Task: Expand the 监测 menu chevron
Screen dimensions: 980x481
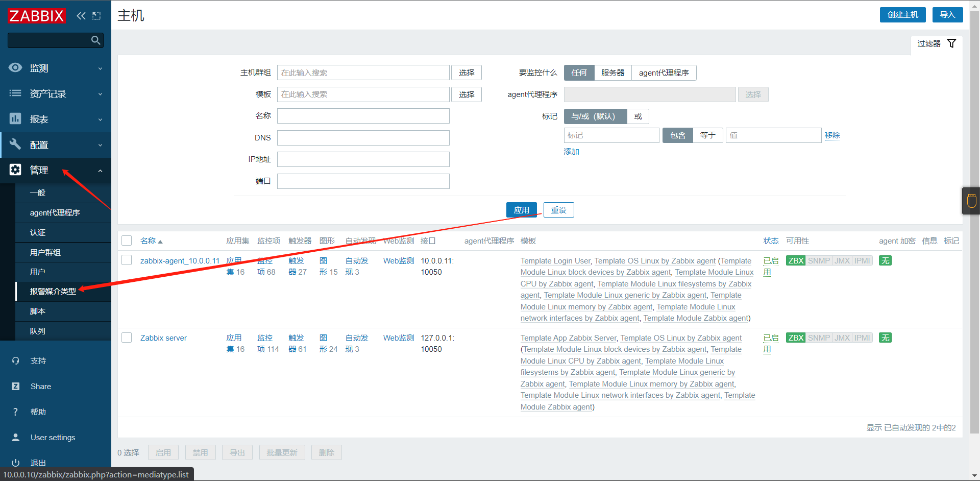Action: pyautogui.click(x=100, y=68)
